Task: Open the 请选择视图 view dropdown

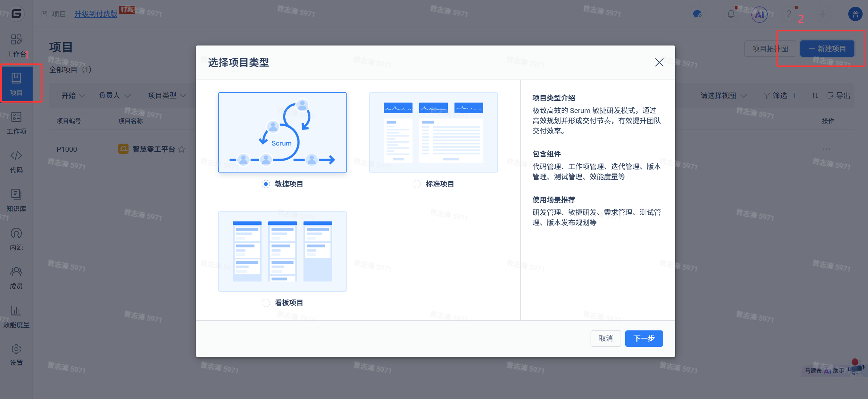Action: click(723, 95)
